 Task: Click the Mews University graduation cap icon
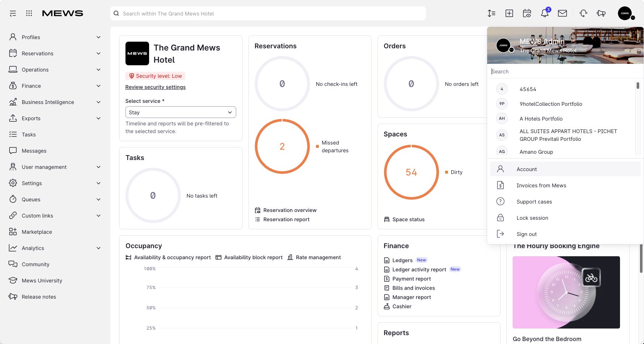13,281
